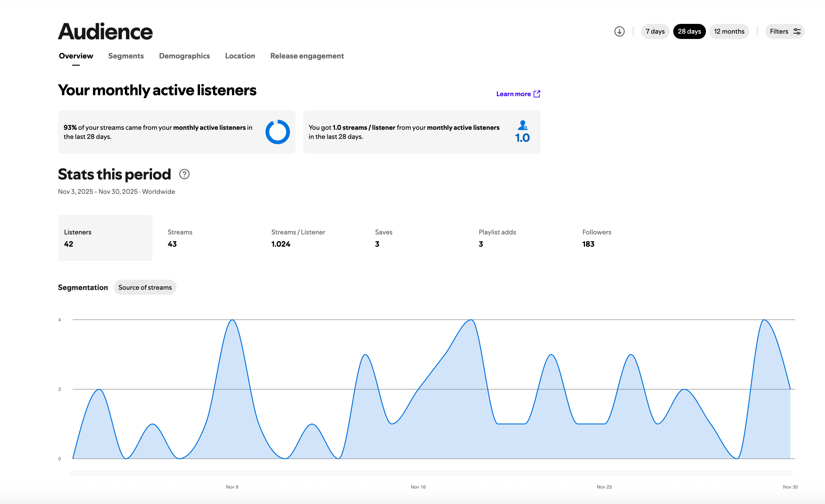Click the Stats this period help icon
Screen dimensions: 825x504
184,174
